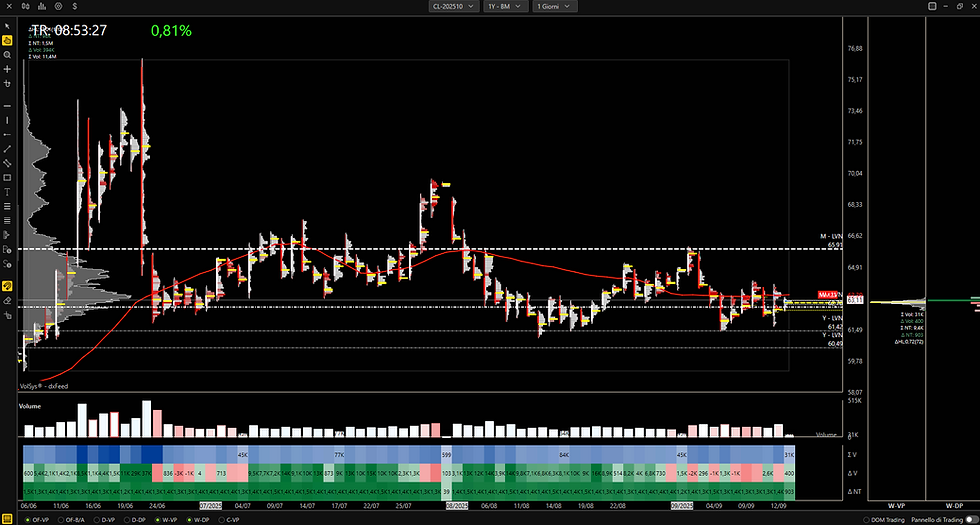The image size is (980, 525).
Task: Open the CL-202510 symbol dropdown
Action: 454,6
